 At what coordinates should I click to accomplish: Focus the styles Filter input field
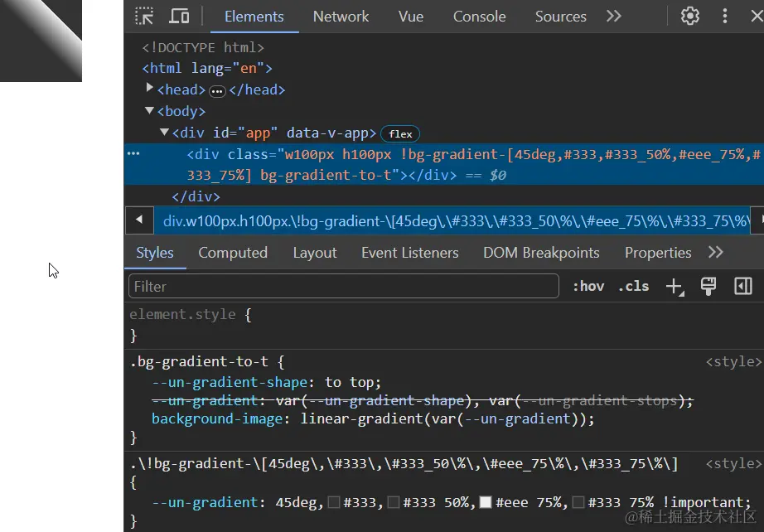(x=344, y=286)
